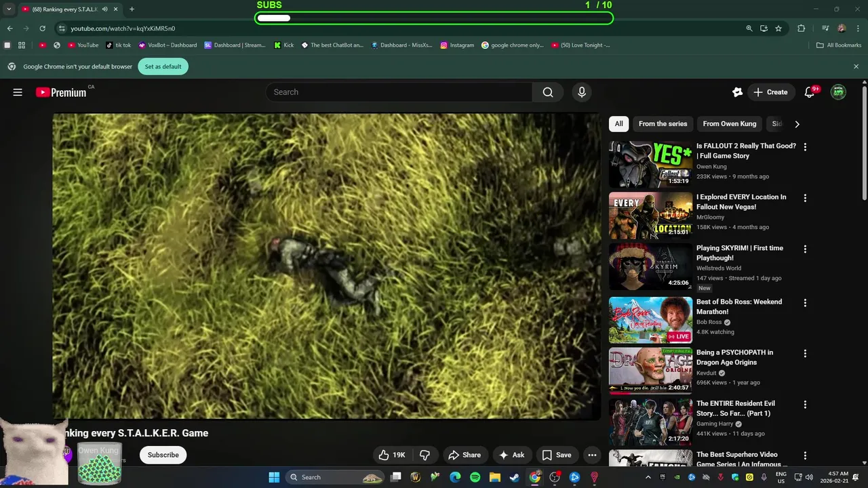Show hidden system tray icons
The image size is (868, 488).
tap(648, 477)
